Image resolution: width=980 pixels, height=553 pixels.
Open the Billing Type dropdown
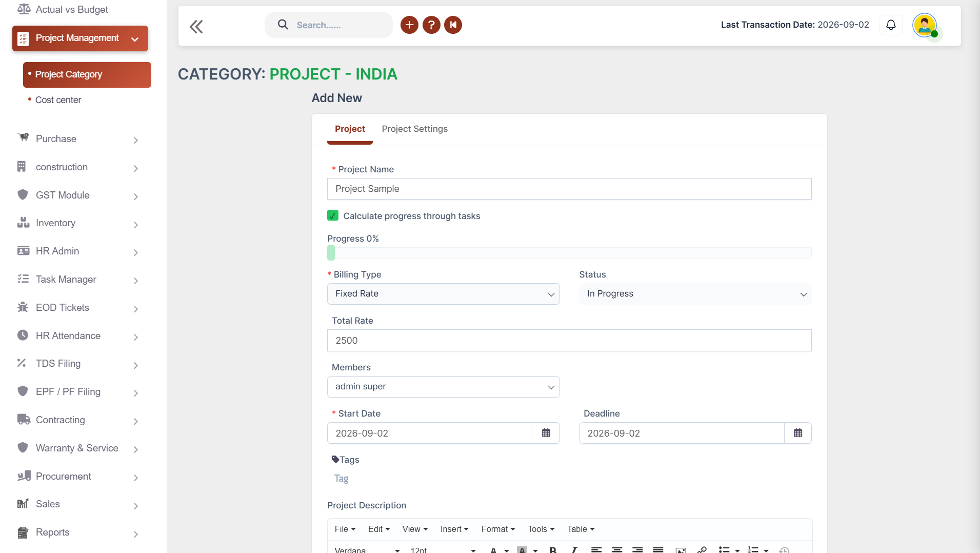click(x=444, y=294)
